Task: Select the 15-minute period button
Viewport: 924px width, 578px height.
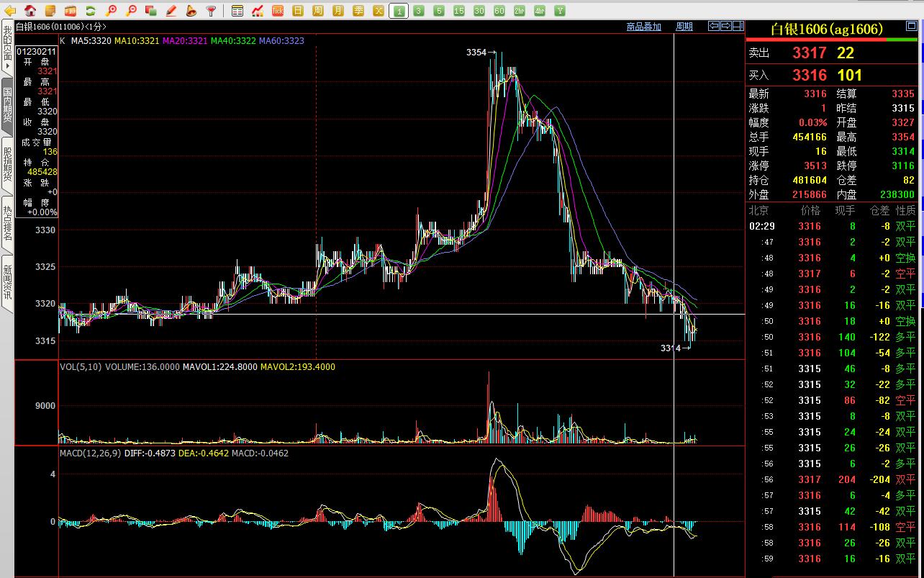Action: (459, 11)
